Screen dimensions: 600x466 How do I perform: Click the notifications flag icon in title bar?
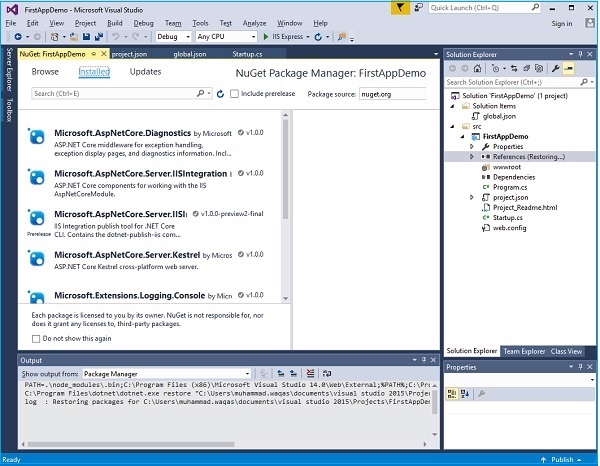[x=398, y=8]
